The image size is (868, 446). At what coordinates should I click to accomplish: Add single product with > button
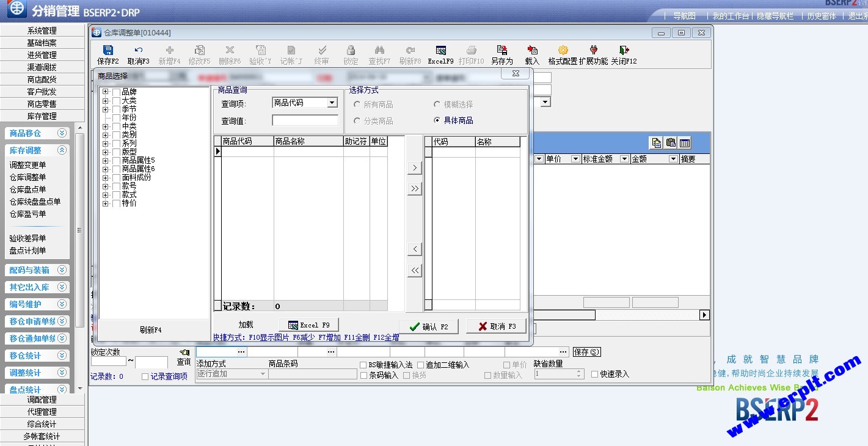coord(415,168)
